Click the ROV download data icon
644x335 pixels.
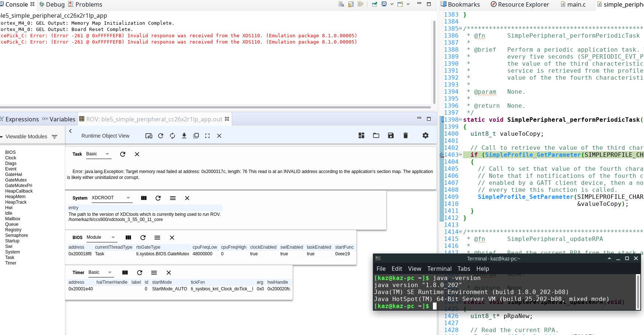click(x=184, y=136)
